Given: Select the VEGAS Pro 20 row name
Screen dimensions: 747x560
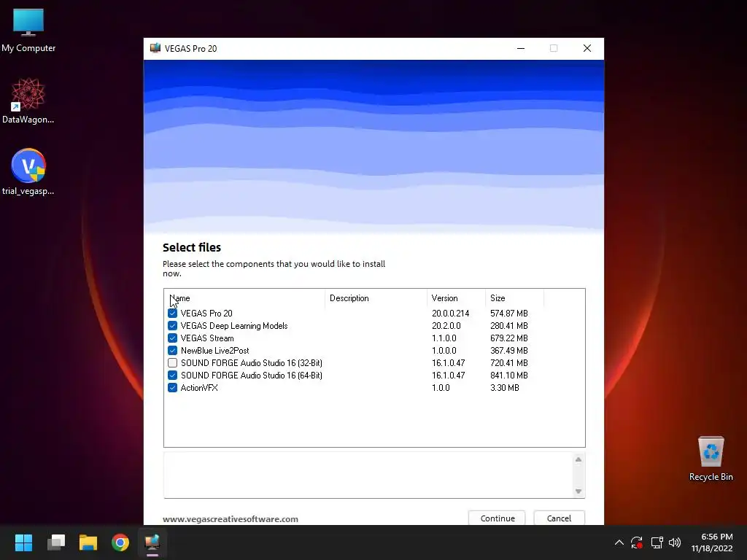Looking at the screenshot, I should pyautogui.click(x=206, y=314).
